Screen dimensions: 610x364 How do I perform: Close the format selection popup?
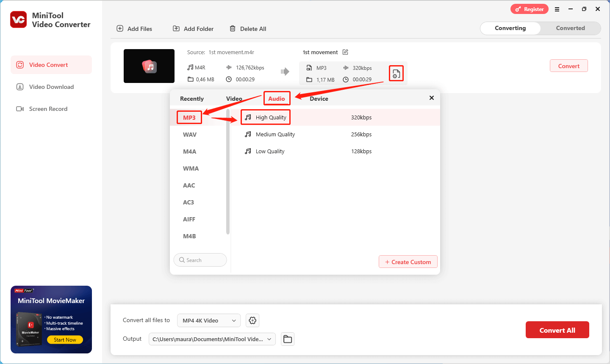(x=432, y=98)
